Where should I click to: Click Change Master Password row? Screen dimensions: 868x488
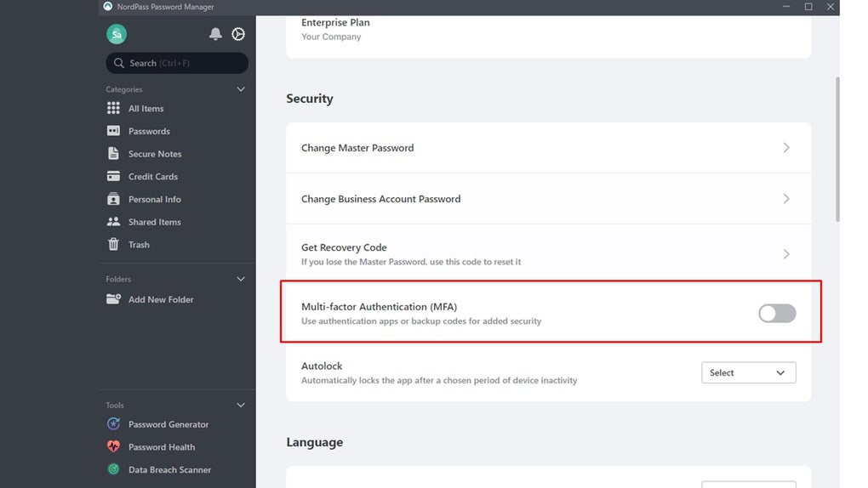(549, 148)
